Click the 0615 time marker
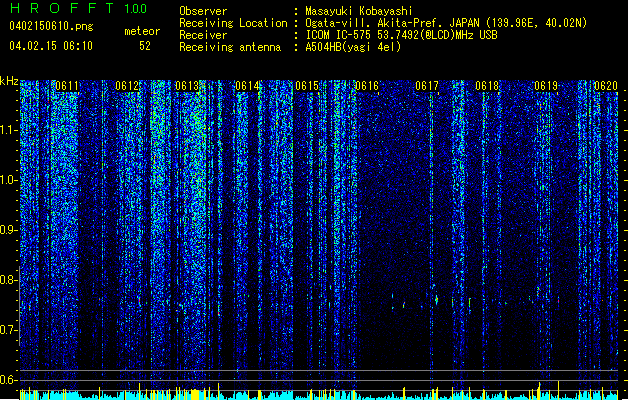This screenshot has width=629, height=400. click(x=307, y=86)
